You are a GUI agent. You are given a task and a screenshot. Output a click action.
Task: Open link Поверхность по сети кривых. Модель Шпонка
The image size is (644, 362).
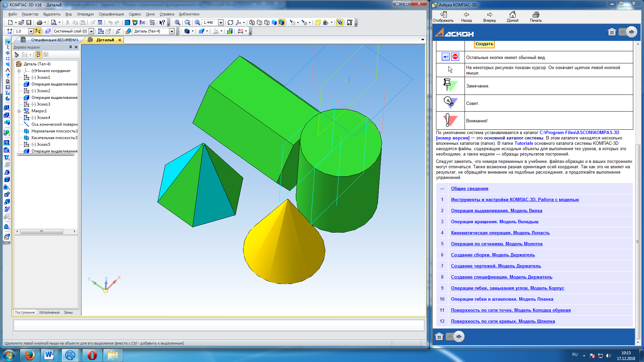503,321
